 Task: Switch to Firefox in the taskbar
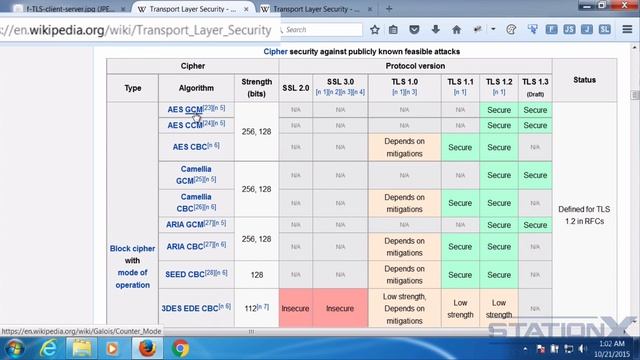(147, 349)
